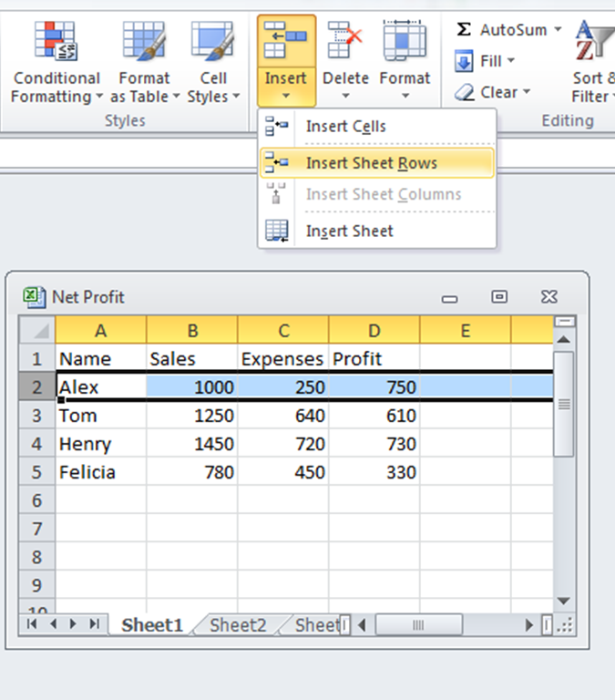Click the Sort & Filter icon
This screenshot has width=615, height=700.
click(594, 41)
